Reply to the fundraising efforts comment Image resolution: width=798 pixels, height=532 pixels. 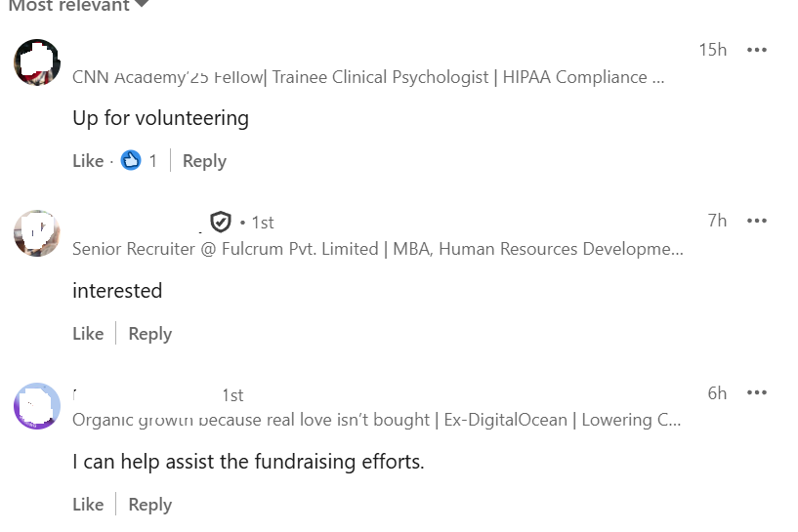click(149, 505)
